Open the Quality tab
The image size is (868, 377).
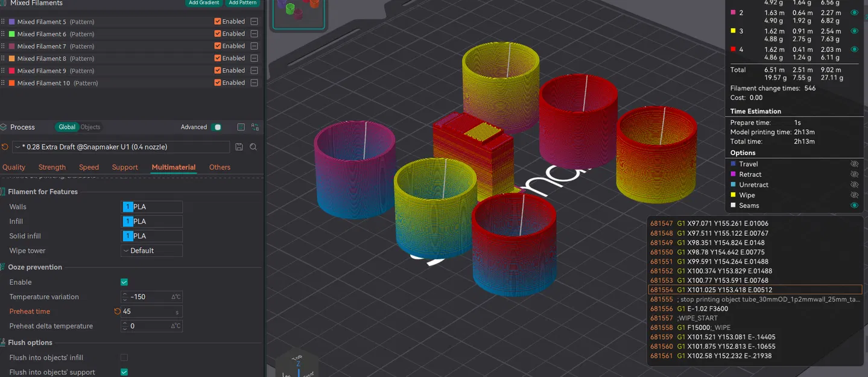tap(14, 167)
